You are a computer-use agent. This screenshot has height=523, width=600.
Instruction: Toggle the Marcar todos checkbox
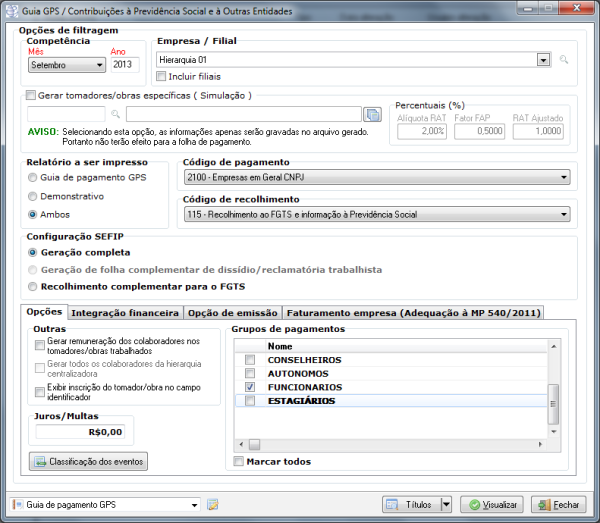238,461
